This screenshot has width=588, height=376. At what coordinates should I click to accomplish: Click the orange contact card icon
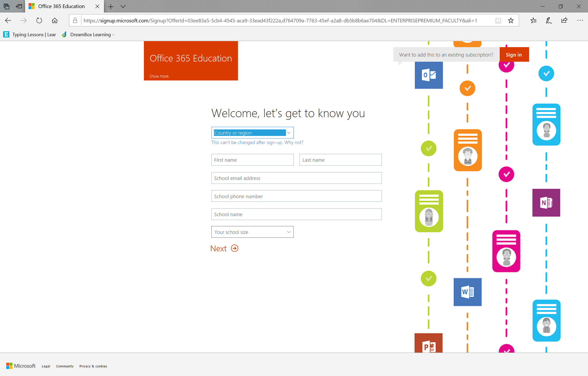point(467,150)
